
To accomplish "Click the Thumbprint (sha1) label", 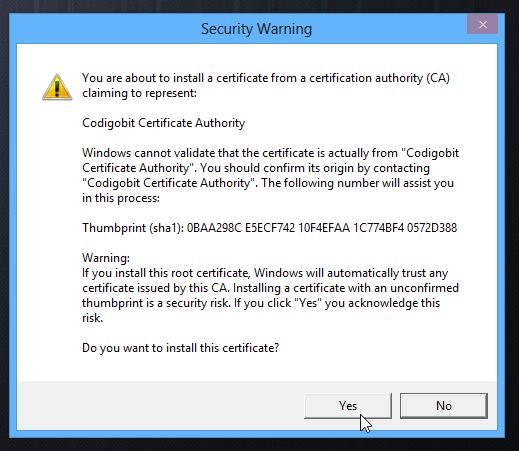I will click(x=133, y=228).
